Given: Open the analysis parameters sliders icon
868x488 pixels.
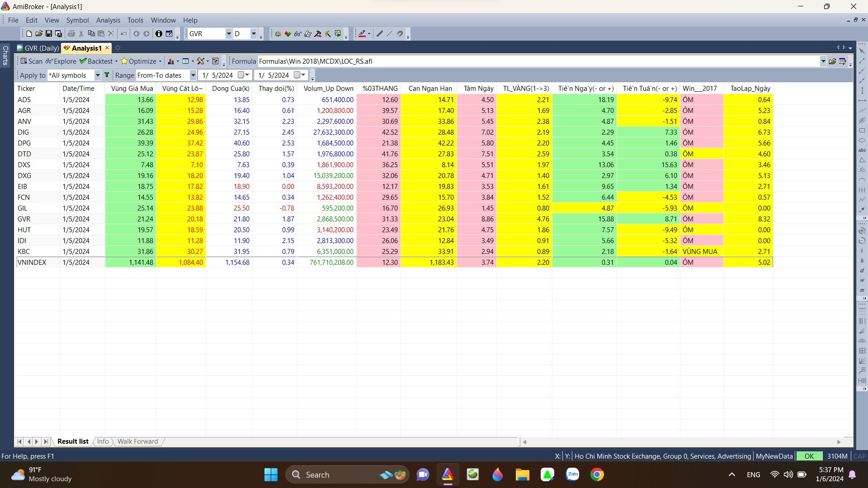Looking at the screenshot, I should point(216,61).
